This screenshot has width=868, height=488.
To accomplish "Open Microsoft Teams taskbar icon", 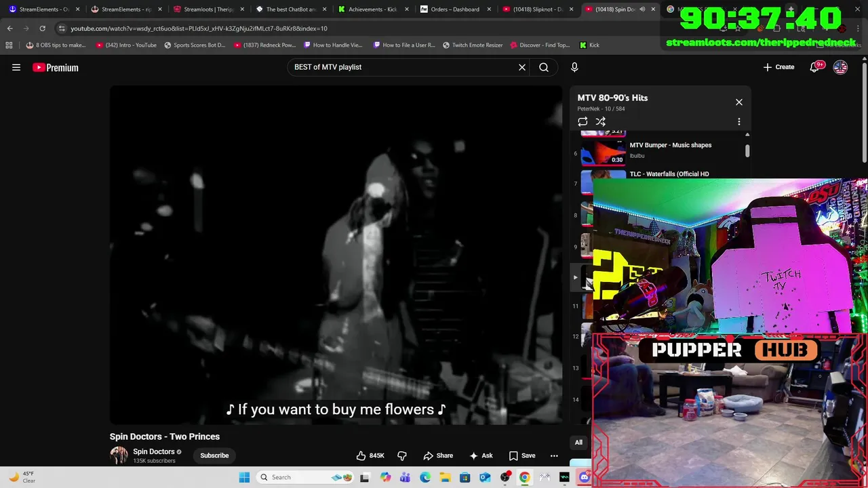I will click(x=405, y=477).
